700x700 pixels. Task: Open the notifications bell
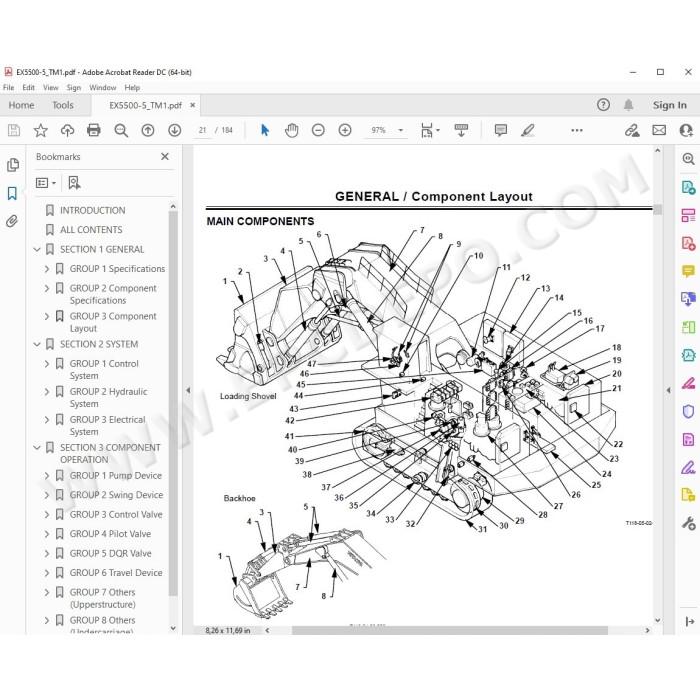coord(629,105)
